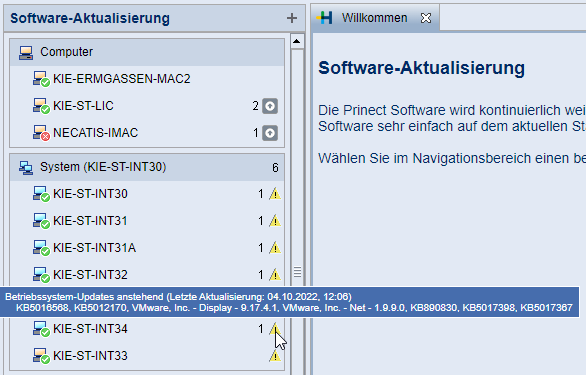
Task: Click the status icon of KIE-ST-LIC
Action: (x=41, y=106)
